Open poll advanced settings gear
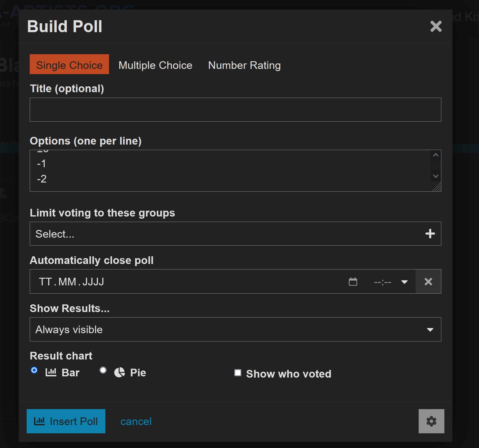 tap(431, 421)
